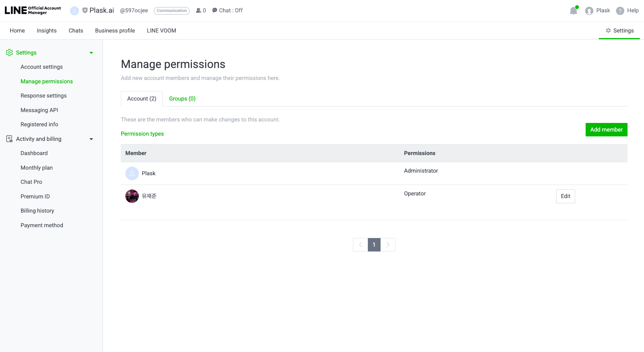Click the Communication account type badge
The image size is (644, 352).
pyautogui.click(x=172, y=11)
